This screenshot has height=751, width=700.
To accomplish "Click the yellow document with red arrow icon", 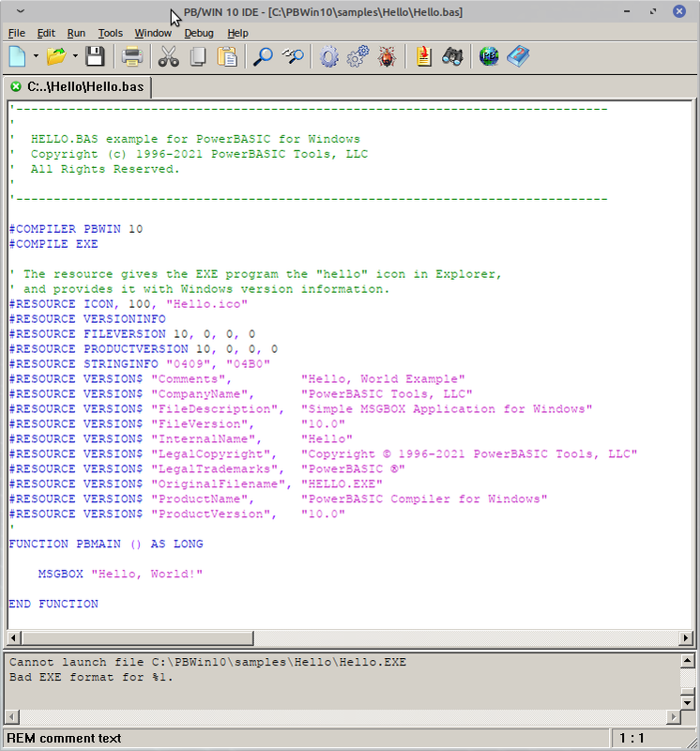I will (x=424, y=56).
